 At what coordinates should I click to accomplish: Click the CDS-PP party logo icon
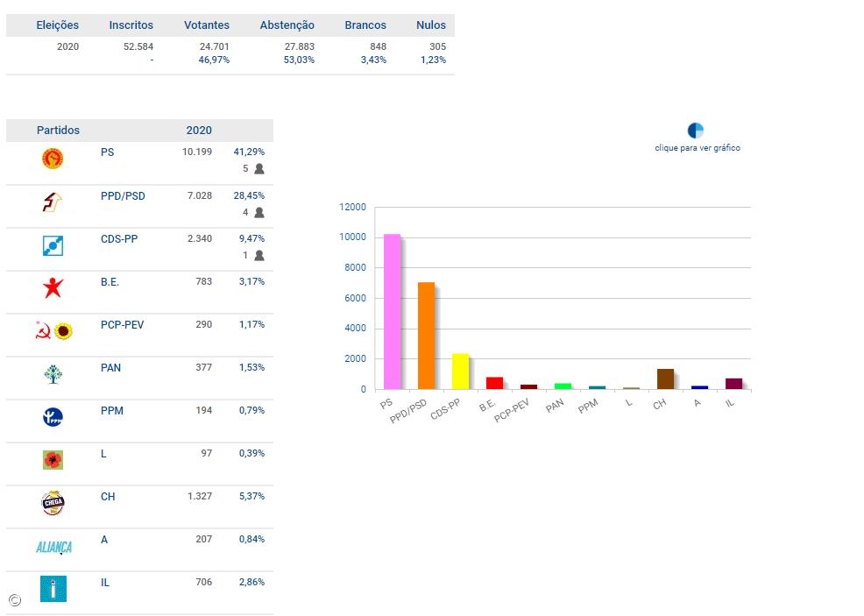53,245
